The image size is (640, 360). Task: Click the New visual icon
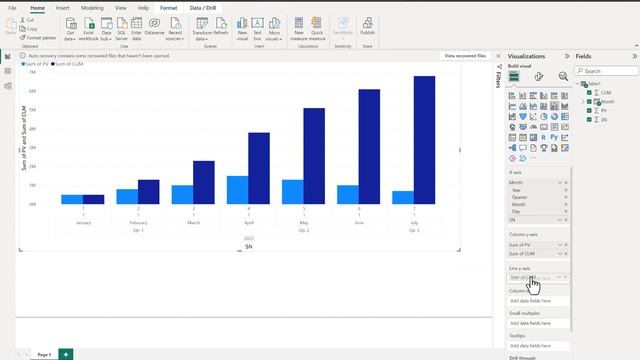pyautogui.click(x=242, y=29)
